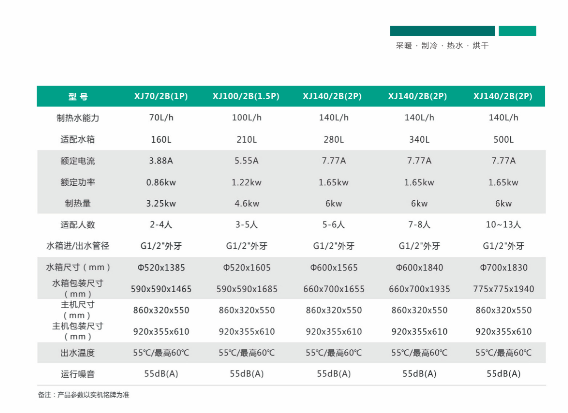Click the dark green header bar
This screenshot has width=568, height=413.
442,31
